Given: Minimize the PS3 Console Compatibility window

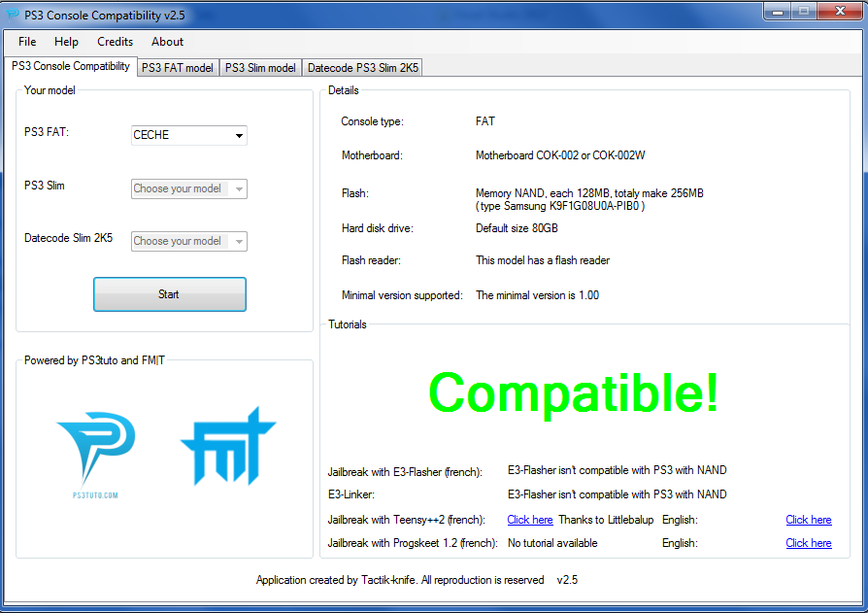Looking at the screenshot, I should 777,11.
